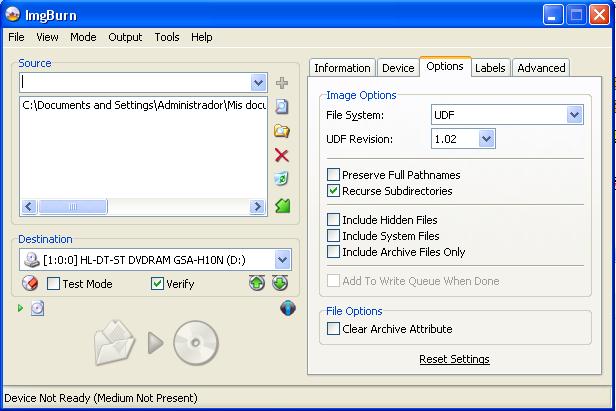Switch to the Device tab

coord(398,68)
